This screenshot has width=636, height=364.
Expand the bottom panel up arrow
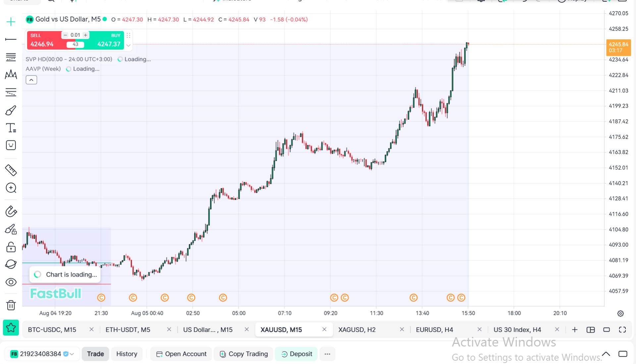[x=606, y=354]
